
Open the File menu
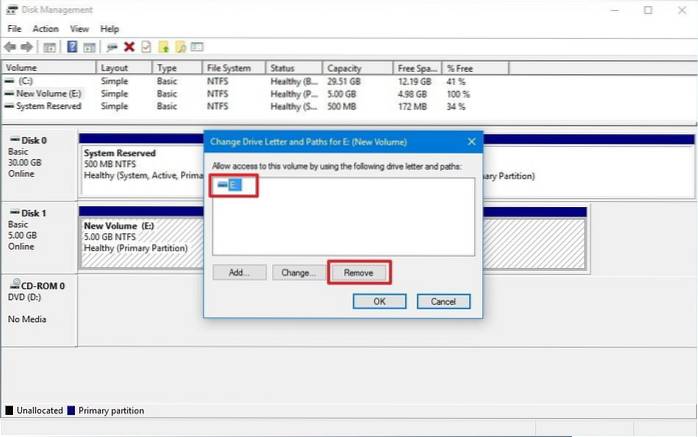point(14,29)
